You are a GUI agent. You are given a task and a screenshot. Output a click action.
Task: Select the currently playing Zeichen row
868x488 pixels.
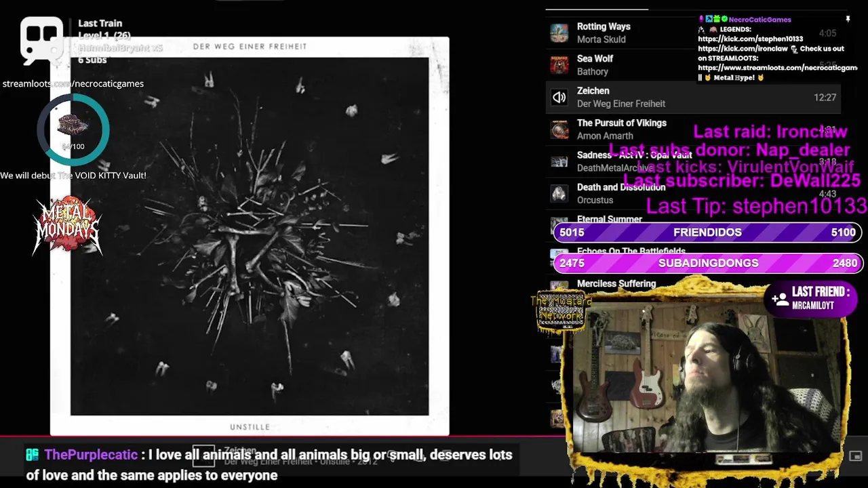[x=693, y=98]
